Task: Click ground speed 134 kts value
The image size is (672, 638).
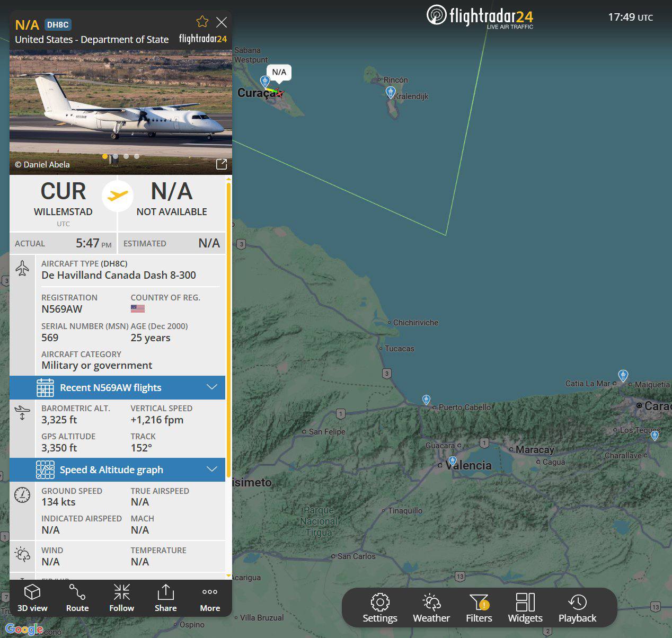Action: tap(58, 502)
